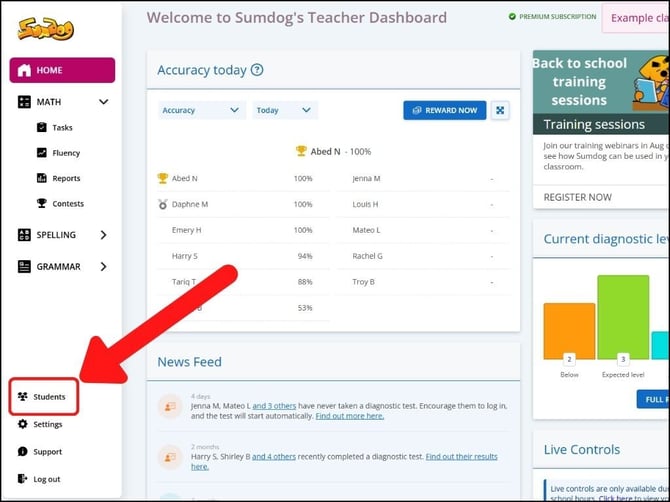Click the Premium Subscription check icon
This screenshot has width=670, height=502.
click(512, 17)
